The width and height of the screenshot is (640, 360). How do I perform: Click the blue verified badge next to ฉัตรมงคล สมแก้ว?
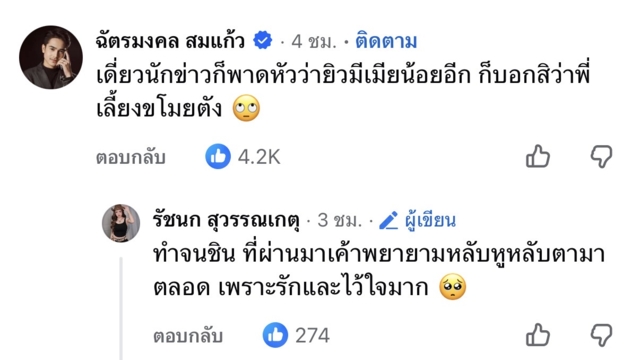click(x=262, y=41)
